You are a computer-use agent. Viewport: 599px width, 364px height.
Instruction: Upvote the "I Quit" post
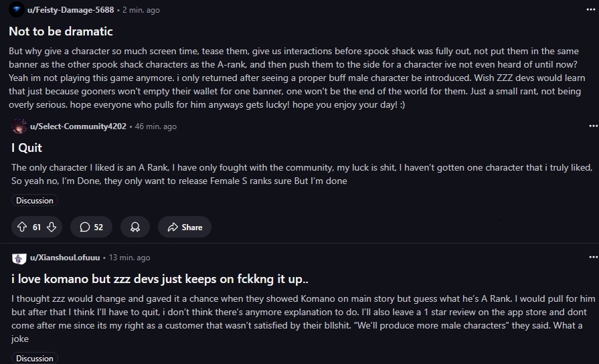click(22, 227)
